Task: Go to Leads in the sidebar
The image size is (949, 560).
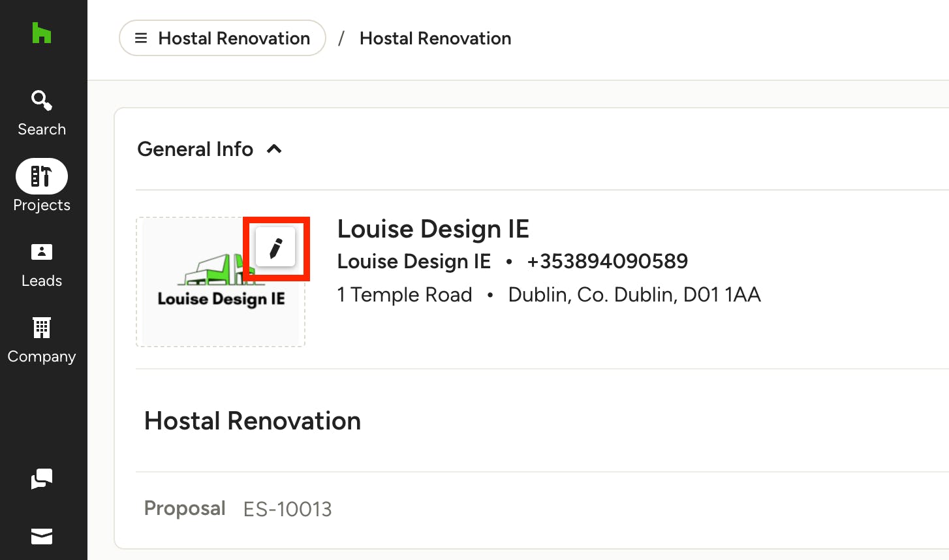Action: (x=42, y=266)
